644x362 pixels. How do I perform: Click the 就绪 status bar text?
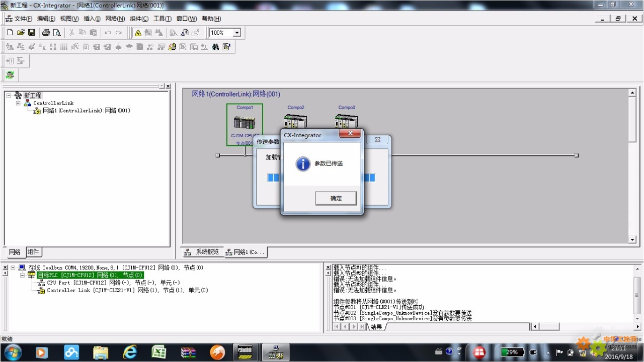(x=7, y=339)
